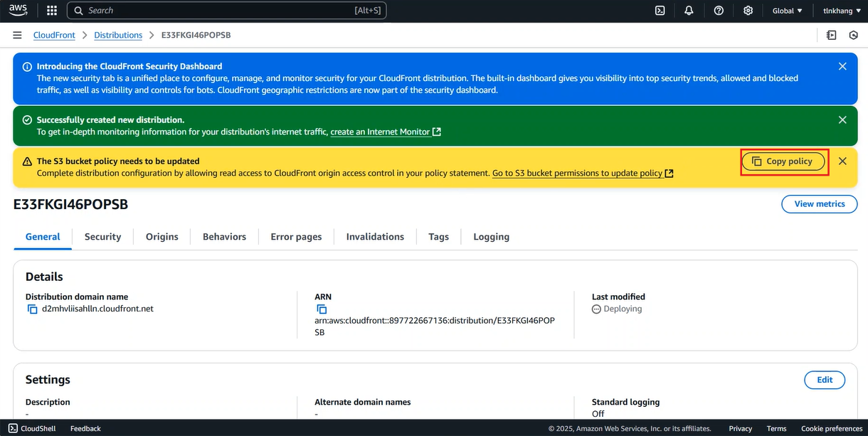Switch to the Tags tab

coord(438,237)
